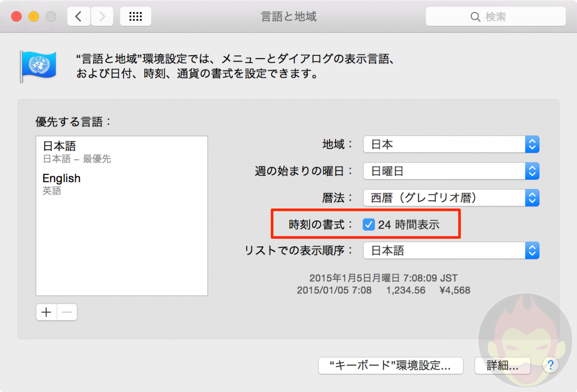Click the UN flag Language & Region icon

pyautogui.click(x=38, y=65)
